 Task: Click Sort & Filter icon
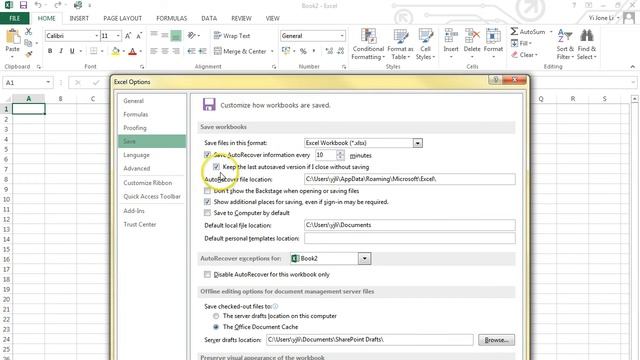click(565, 37)
